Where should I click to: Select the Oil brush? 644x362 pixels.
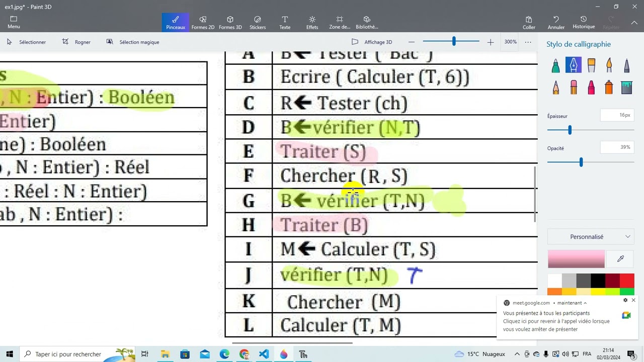pos(591,66)
